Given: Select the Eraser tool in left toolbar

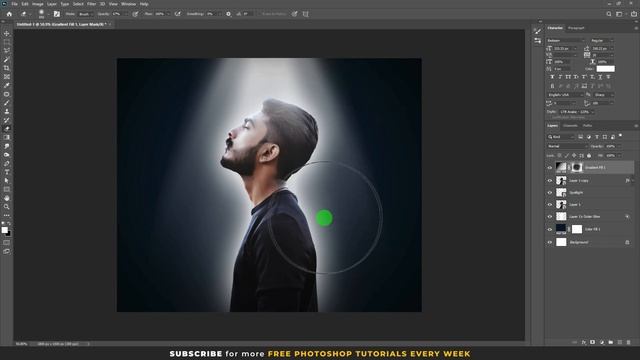Looking at the screenshot, I should pos(7,129).
